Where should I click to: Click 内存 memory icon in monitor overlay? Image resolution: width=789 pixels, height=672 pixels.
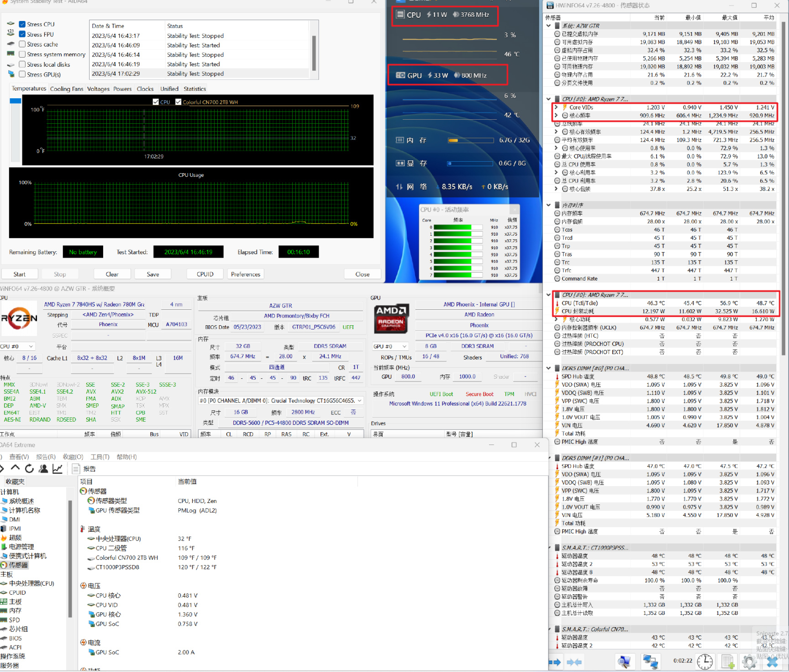(x=400, y=140)
